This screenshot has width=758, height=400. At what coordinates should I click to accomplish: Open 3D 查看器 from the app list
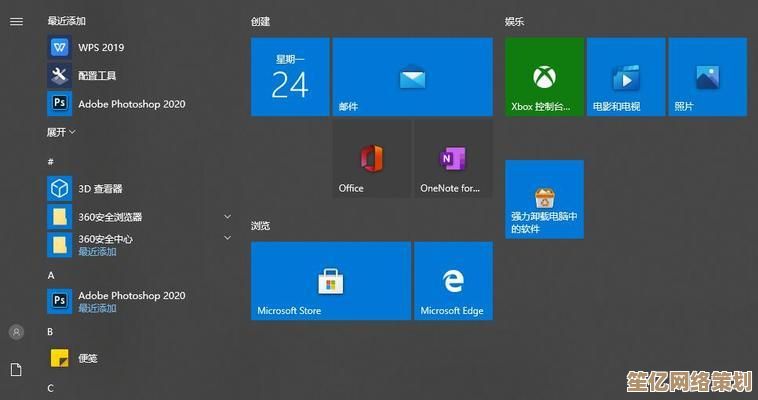coord(100,188)
